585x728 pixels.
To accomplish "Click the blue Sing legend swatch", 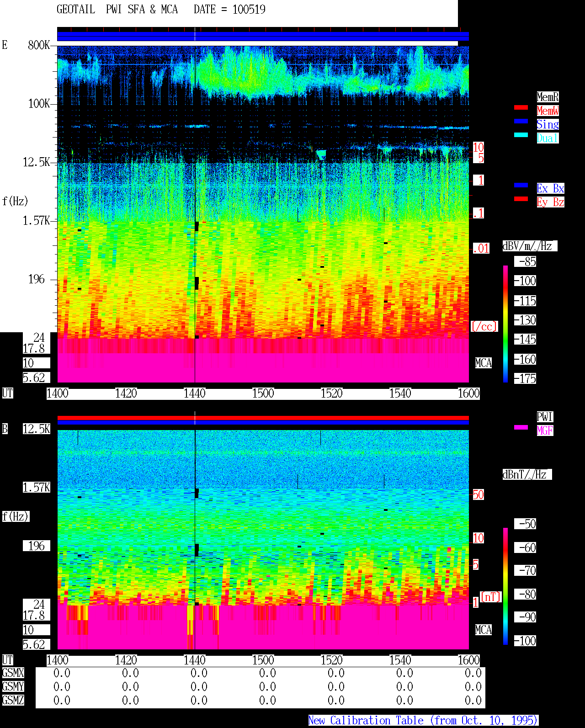I will point(521,121).
